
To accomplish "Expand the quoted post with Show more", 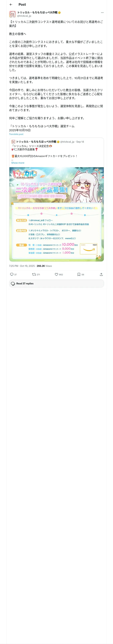I will click(x=18, y=163).
